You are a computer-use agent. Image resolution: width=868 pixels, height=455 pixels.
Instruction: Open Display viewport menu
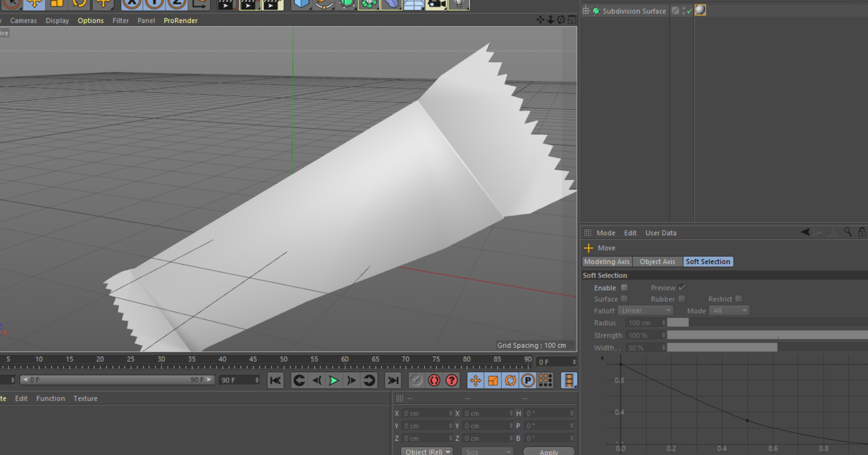tap(57, 20)
